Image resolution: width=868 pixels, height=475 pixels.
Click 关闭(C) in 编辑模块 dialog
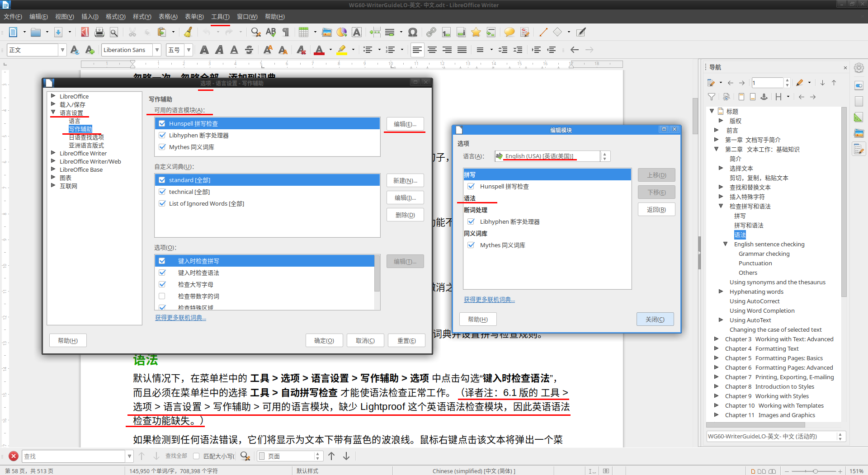[655, 319]
